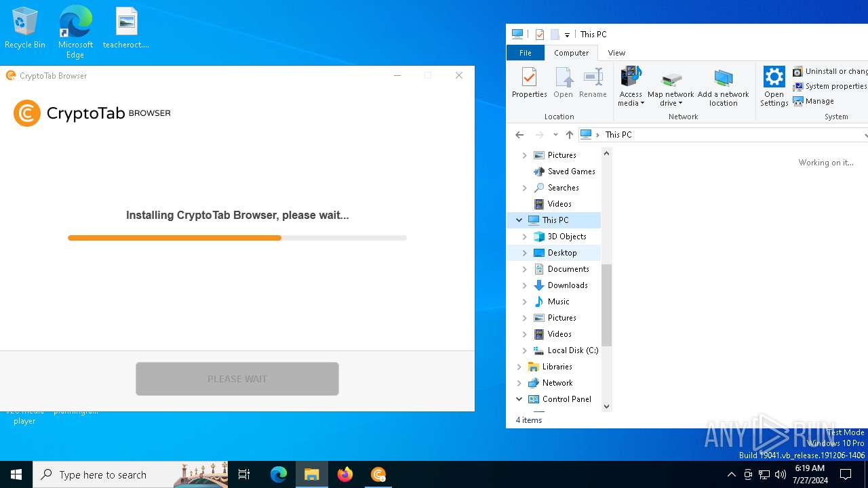Open the Quick Access Toolbar customize dropdown
Image resolution: width=868 pixels, height=488 pixels.
pyautogui.click(x=568, y=35)
